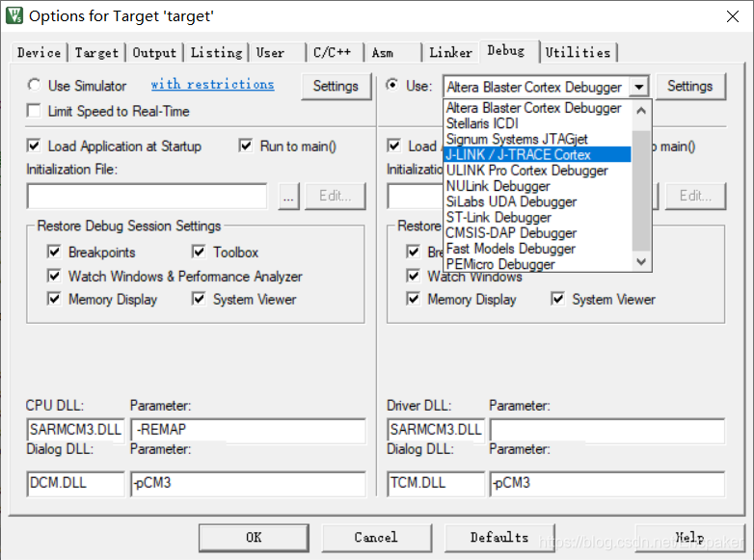
Task: Toggle simulator Load Application at Startup
Action: 34,146
